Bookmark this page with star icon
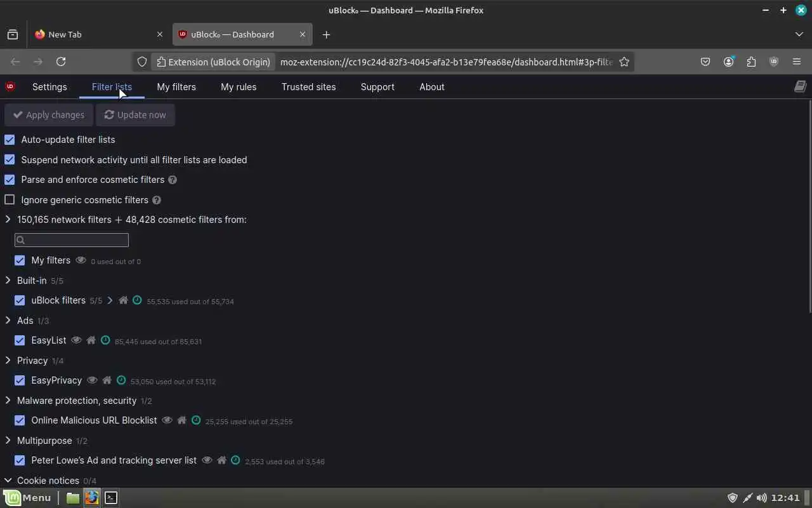Image resolution: width=812 pixels, height=508 pixels. (x=624, y=62)
